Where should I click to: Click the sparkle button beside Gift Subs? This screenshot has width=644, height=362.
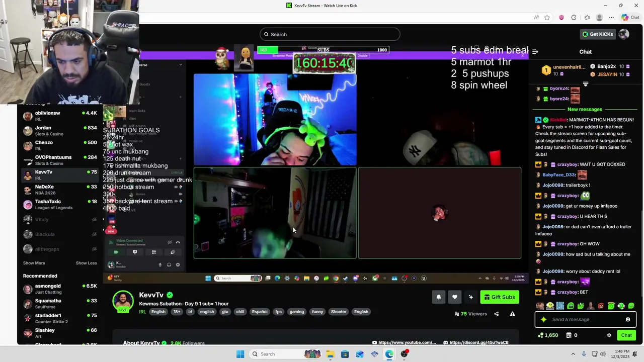[470, 297]
